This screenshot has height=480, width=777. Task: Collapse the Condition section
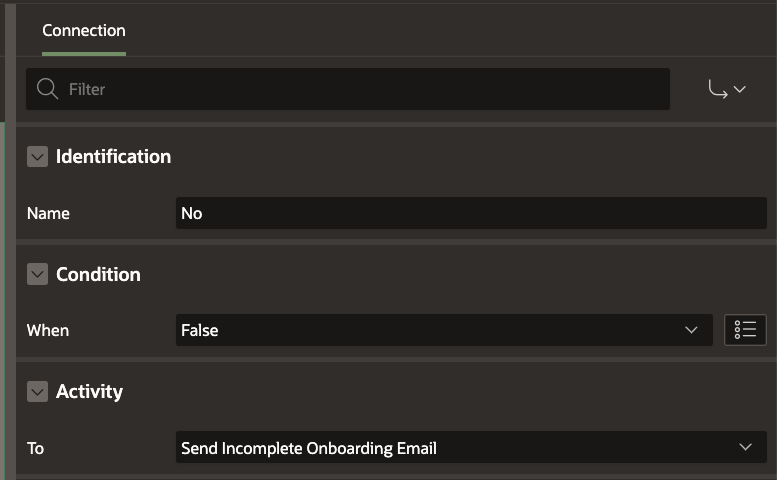38,274
